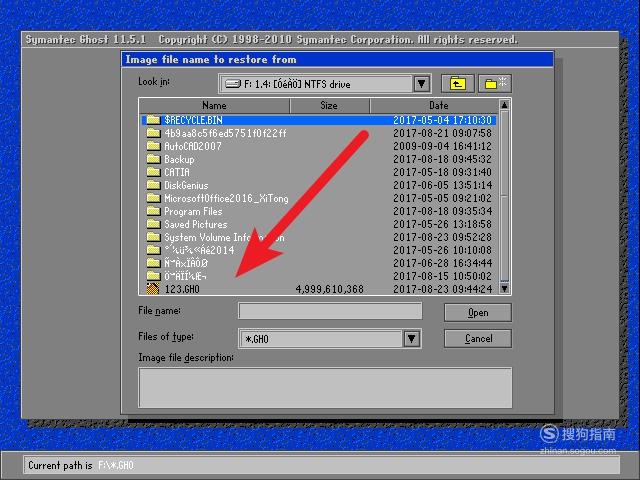This screenshot has height=480, width=640.
Task: Select the 123.GHO image file icon
Action: 153,289
